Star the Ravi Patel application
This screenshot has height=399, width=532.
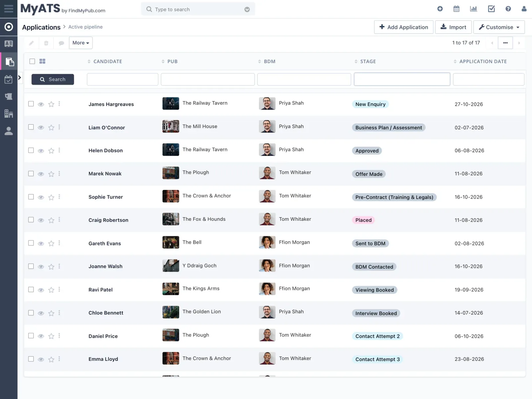coord(51,290)
